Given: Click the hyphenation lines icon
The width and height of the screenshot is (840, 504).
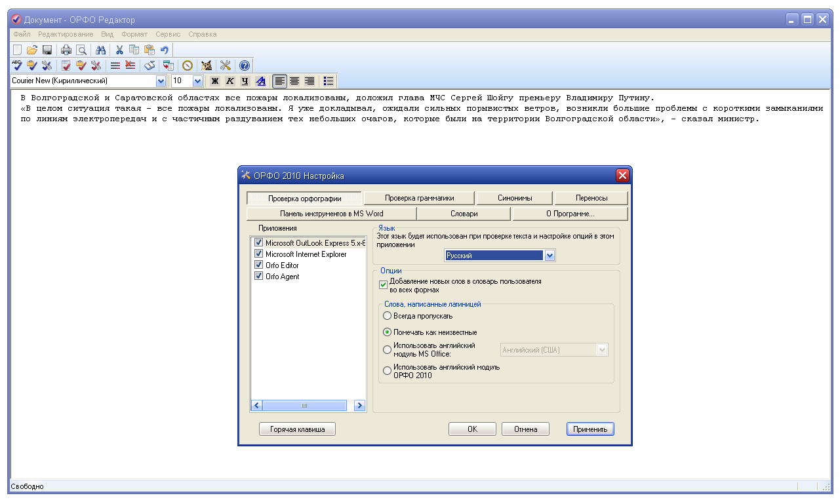Looking at the screenshot, I should (115, 66).
